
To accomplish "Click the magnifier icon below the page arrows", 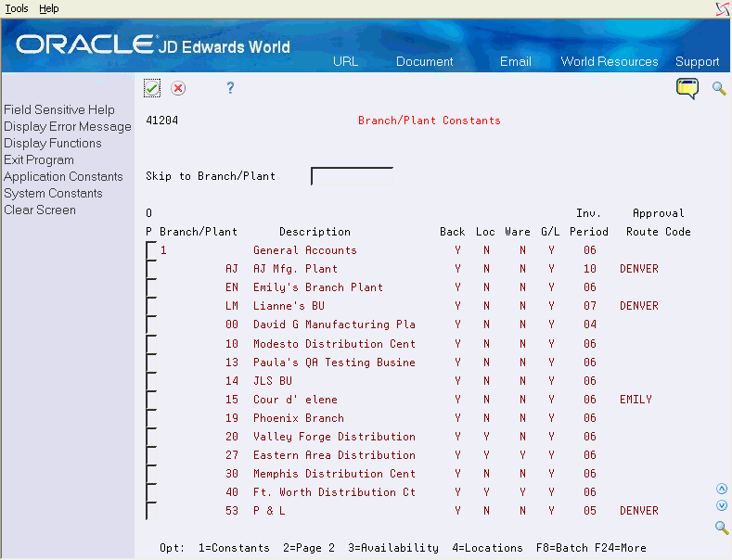I will click(x=722, y=528).
